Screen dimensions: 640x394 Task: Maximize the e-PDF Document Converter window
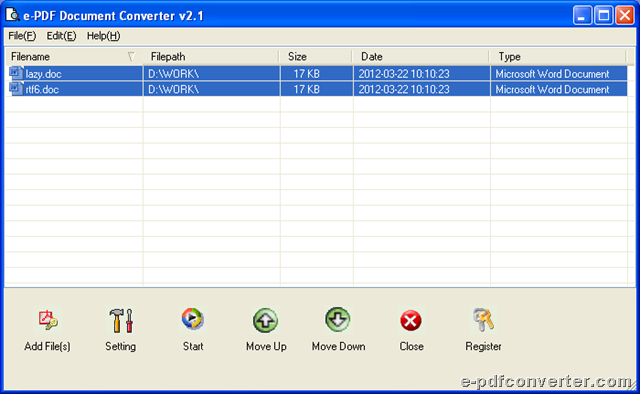(604, 16)
